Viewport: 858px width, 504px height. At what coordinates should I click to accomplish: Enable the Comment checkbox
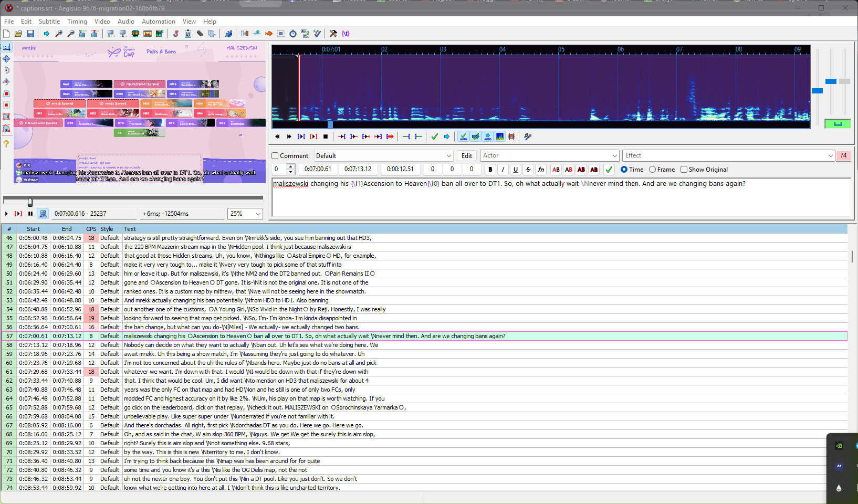[x=275, y=156]
